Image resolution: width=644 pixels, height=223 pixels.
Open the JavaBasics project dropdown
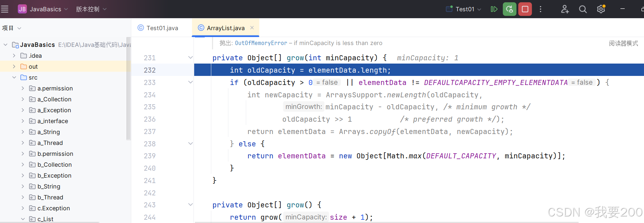tap(49, 9)
